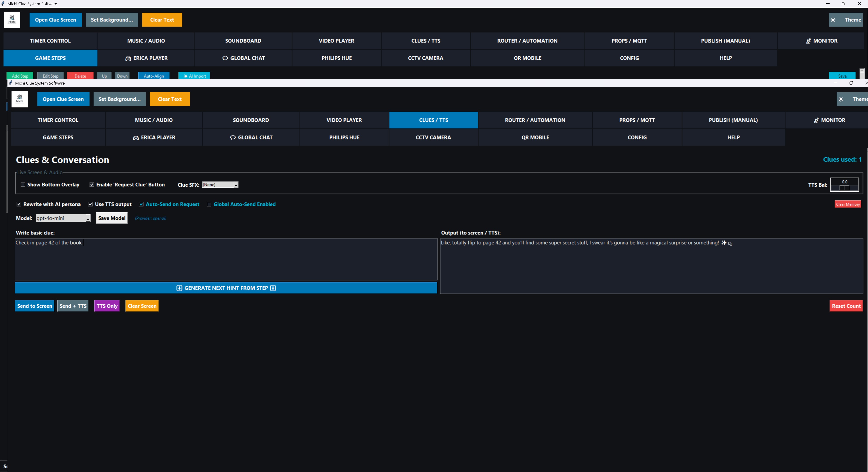
Task: Switch to Router / Automation tab
Action: tap(535, 120)
